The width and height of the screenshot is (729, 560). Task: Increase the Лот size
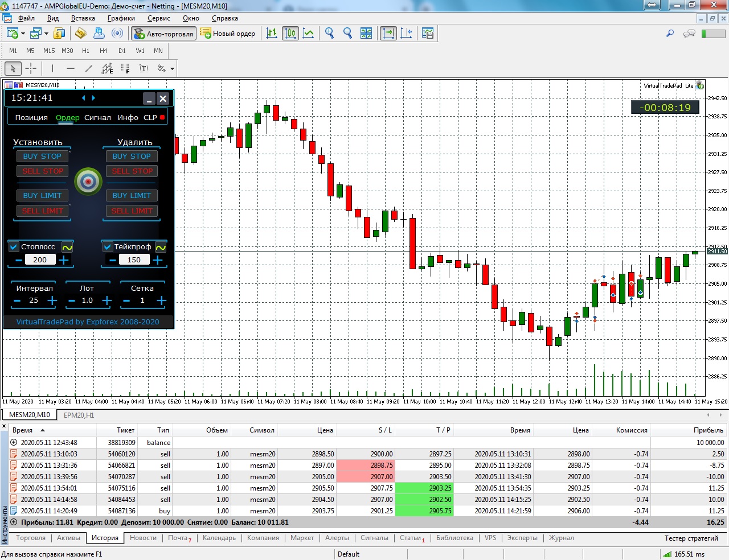coord(107,300)
